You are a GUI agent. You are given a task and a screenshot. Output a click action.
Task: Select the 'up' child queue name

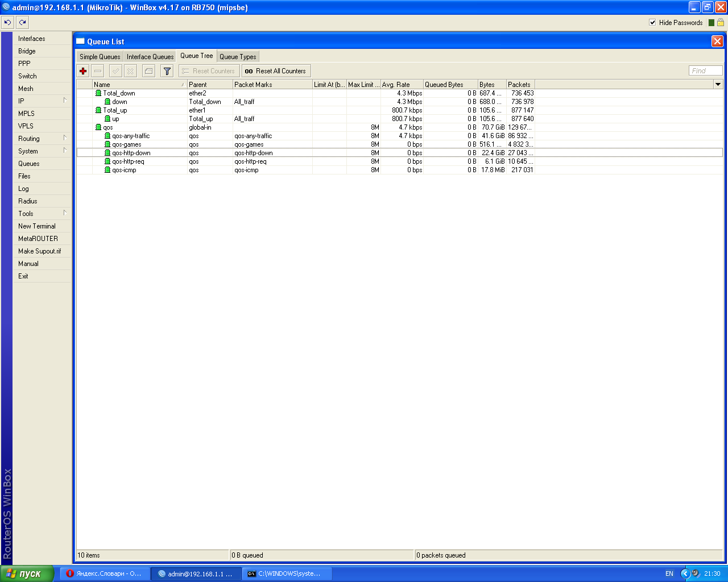pyautogui.click(x=115, y=119)
